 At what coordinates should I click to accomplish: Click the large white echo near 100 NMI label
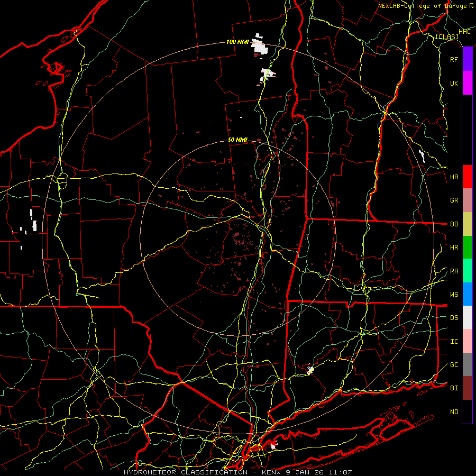(x=260, y=45)
